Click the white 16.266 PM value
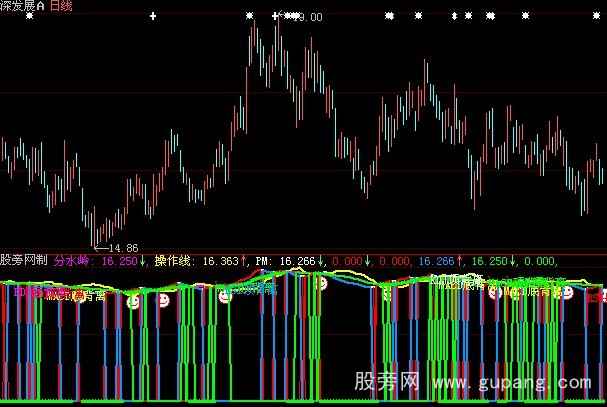 coord(298,261)
